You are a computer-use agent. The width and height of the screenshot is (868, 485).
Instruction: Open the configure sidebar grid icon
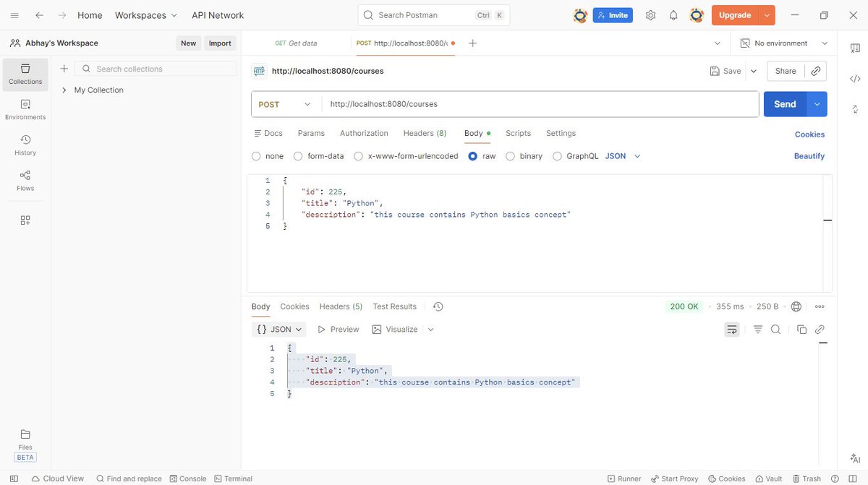pyautogui.click(x=25, y=220)
